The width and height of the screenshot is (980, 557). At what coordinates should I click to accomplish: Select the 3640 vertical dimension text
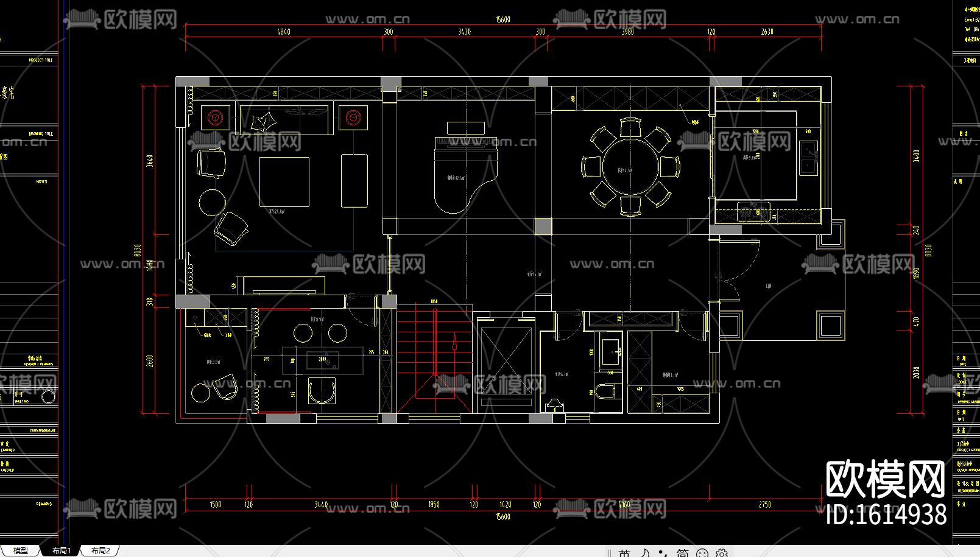click(x=150, y=160)
